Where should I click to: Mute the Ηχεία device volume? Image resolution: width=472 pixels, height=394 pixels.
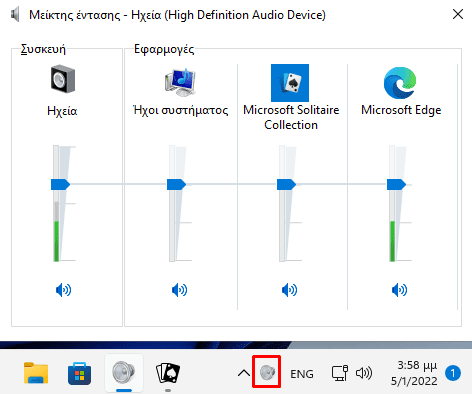click(63, 290)
